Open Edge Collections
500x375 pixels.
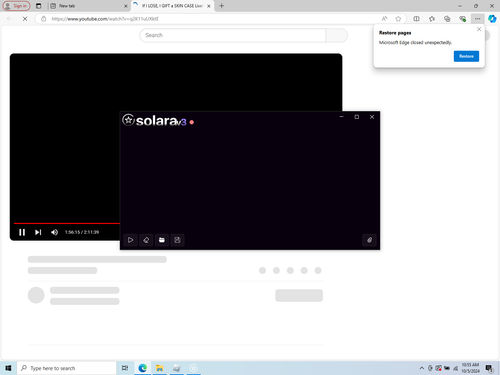click(x=447, y=19)
